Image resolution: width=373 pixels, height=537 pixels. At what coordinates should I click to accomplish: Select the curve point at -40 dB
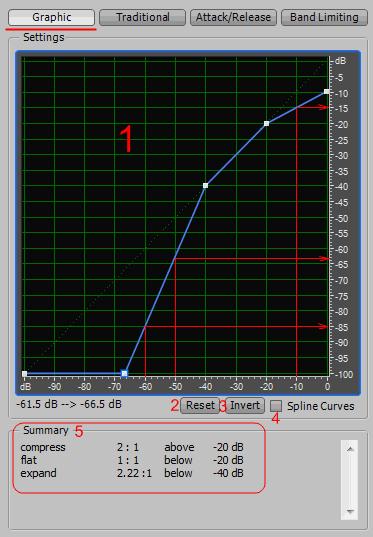[x=206, y=186]
